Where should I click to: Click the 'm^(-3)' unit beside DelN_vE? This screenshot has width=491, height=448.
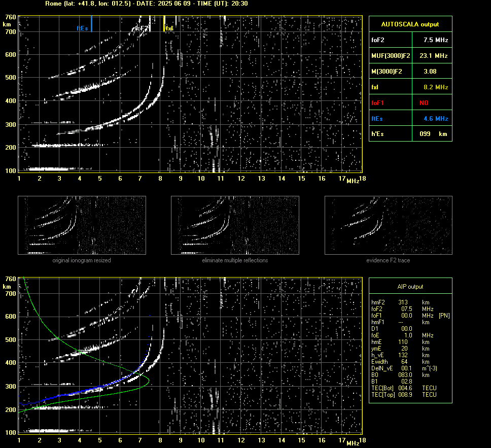click(430, 368)
